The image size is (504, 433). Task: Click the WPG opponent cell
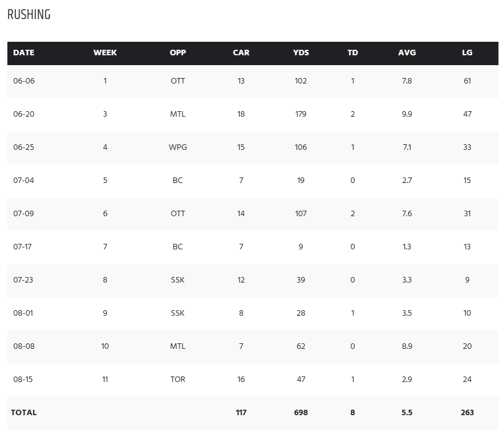coord(178,147)
